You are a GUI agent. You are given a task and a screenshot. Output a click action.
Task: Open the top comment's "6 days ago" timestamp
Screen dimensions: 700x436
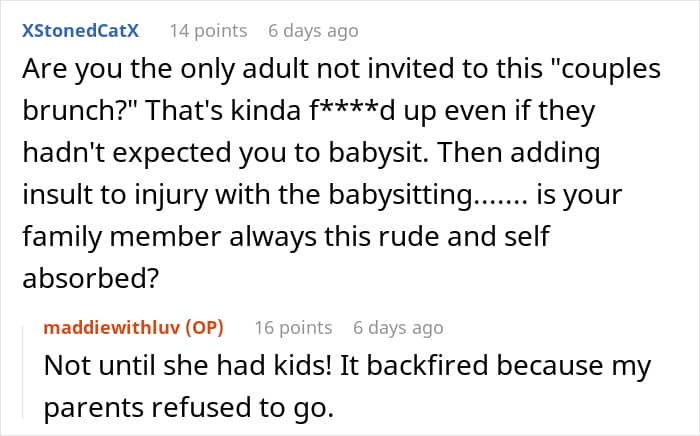[x=312, y=30]
